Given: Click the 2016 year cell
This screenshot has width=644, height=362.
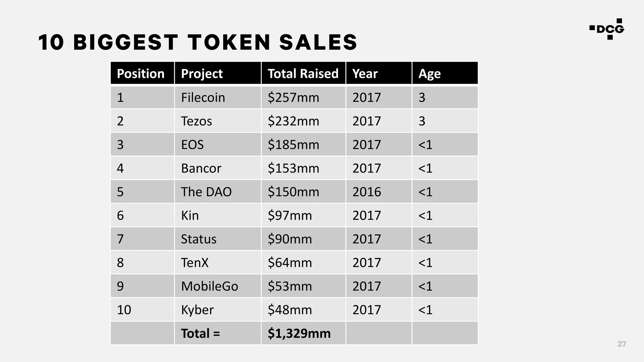Looking at the screenshot, I should coord(379,192).
